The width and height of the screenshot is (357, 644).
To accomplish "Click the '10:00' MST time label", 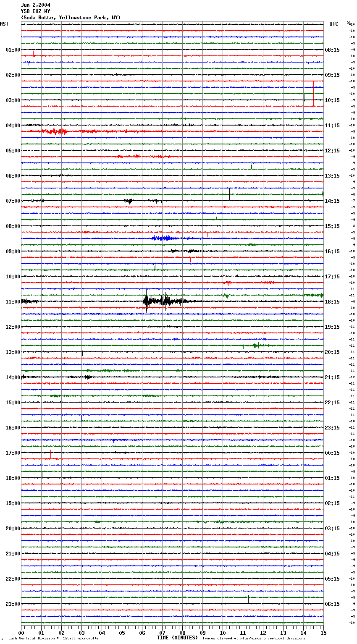I will [13, 277].
